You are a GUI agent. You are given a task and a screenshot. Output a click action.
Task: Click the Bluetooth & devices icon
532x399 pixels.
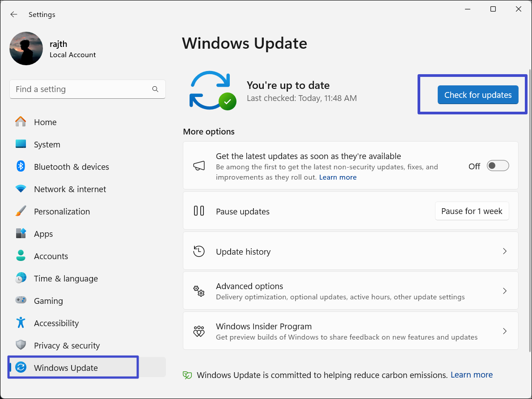click(x=21, y=167)
